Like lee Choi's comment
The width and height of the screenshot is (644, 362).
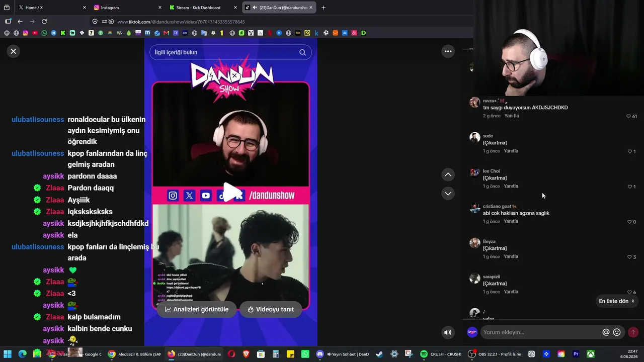[x=630, y=187]
